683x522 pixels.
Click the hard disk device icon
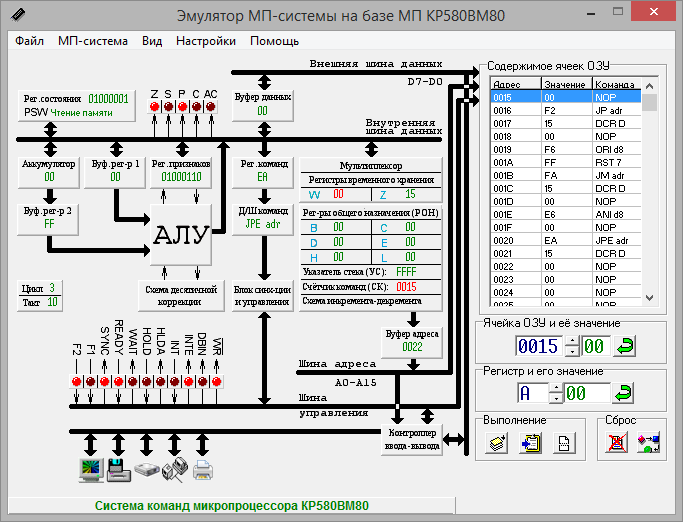(147, 470)
